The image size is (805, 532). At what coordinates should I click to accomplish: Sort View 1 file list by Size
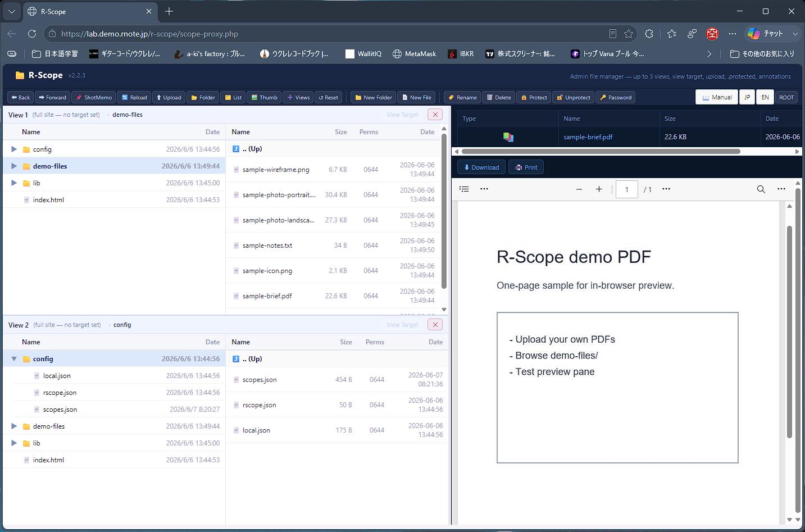[x=341, y=132]
